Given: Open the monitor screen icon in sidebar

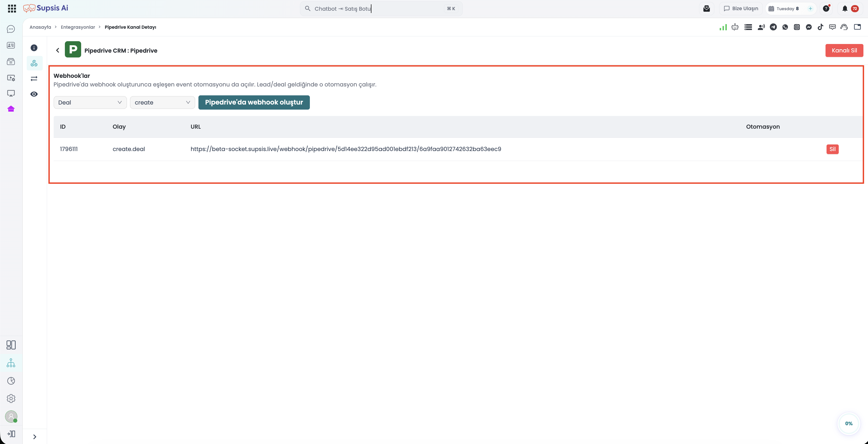Looking at the screenshot, I should [11, 93].
